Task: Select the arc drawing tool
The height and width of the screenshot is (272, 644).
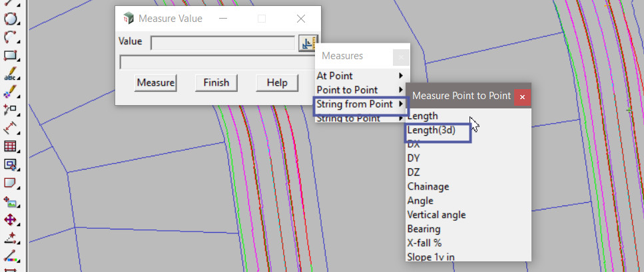Action: click(10, 38)
